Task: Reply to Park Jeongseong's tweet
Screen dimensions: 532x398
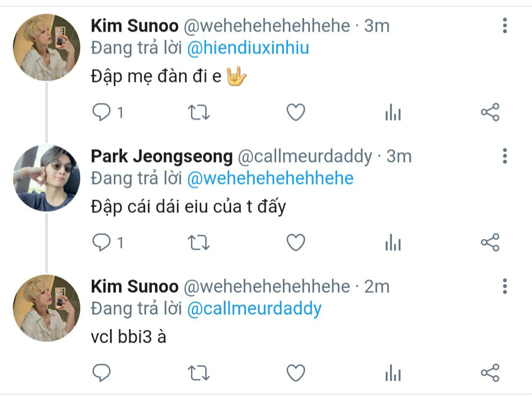Action: (102, 243)
